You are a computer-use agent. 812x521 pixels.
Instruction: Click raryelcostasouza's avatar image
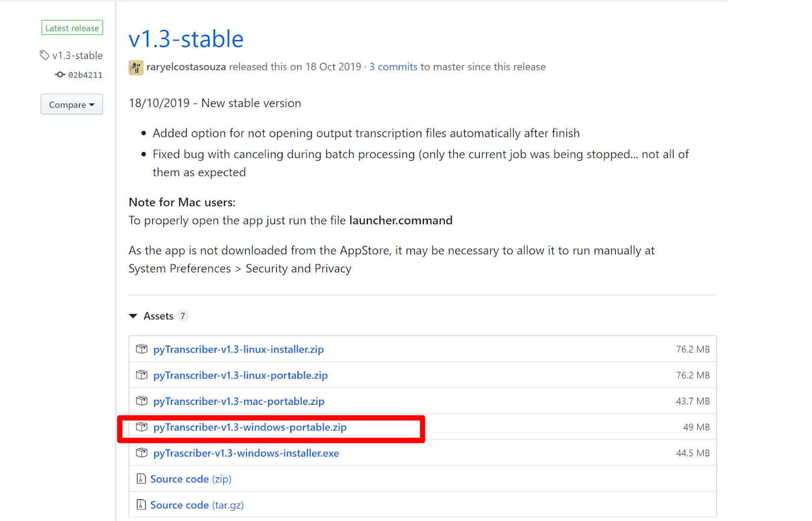[136, 67]
